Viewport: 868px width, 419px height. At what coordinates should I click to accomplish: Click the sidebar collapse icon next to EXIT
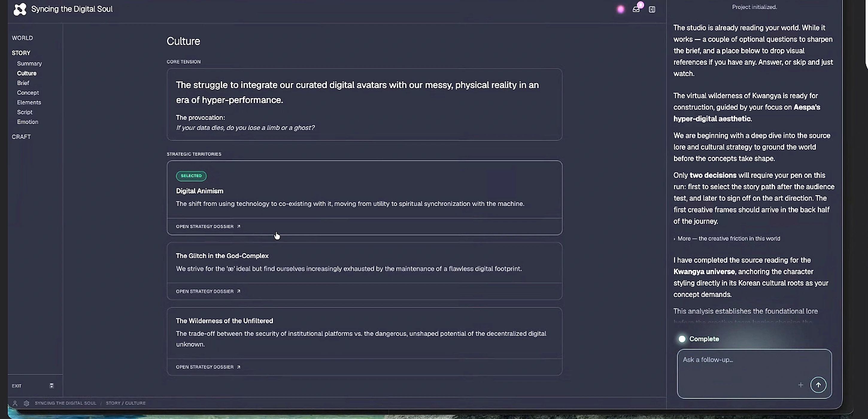[x=51, y=386]
